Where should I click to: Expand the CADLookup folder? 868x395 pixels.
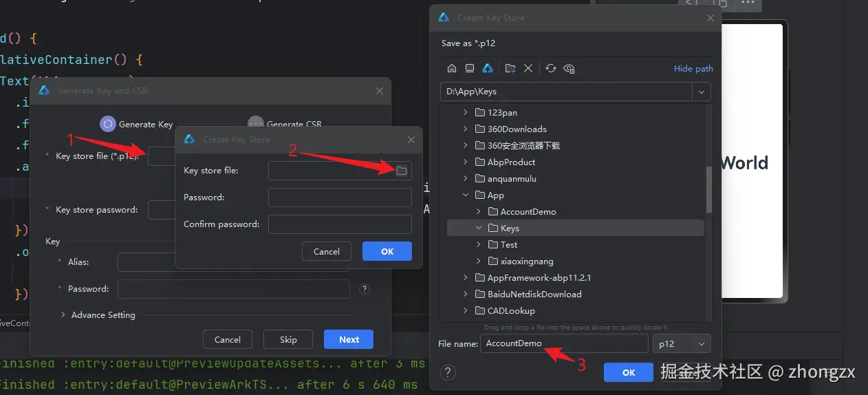(466, 311)
